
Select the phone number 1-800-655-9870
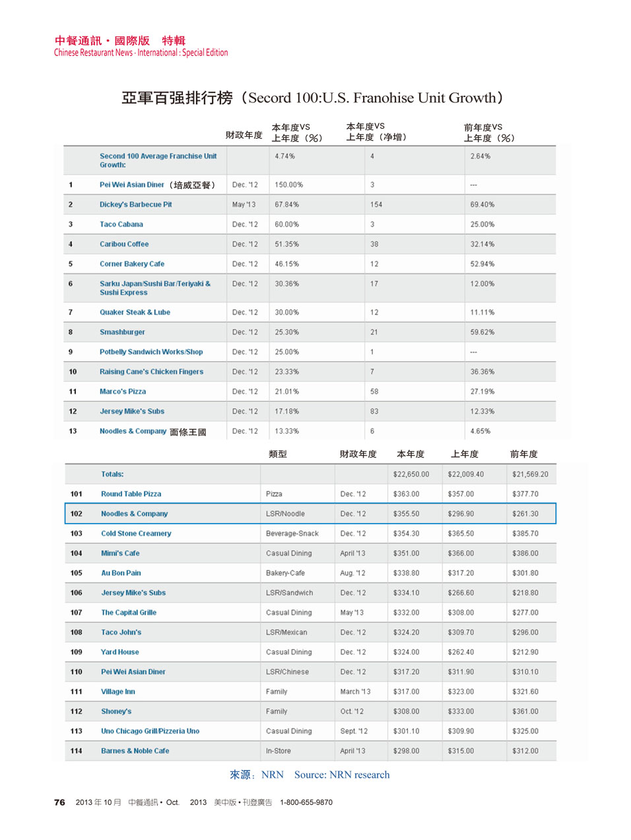[x=306, y=803]
